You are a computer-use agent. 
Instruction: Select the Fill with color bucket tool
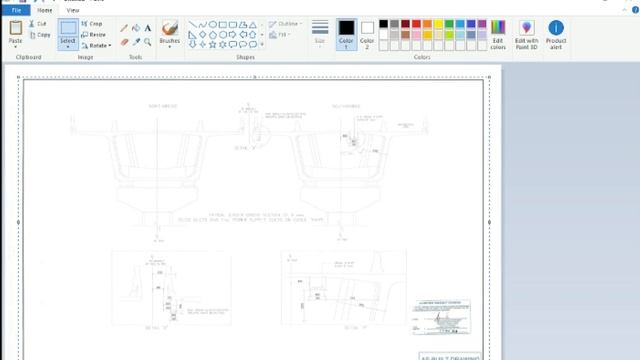[x=136, y=28]
